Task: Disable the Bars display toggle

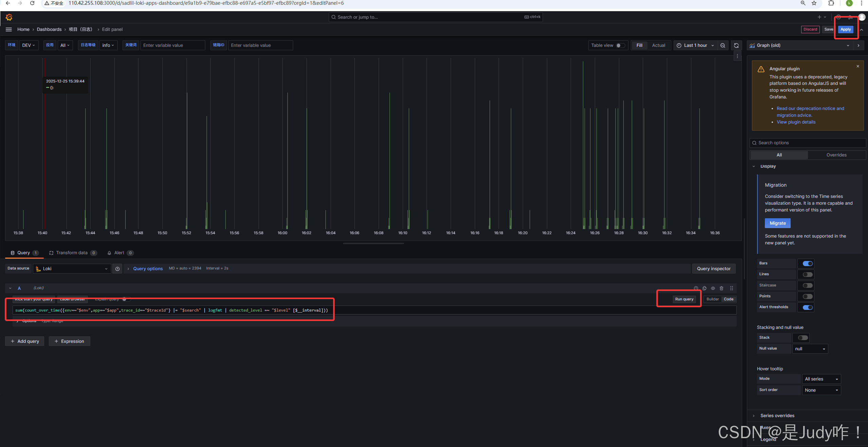Action: (x=808, y=264)
